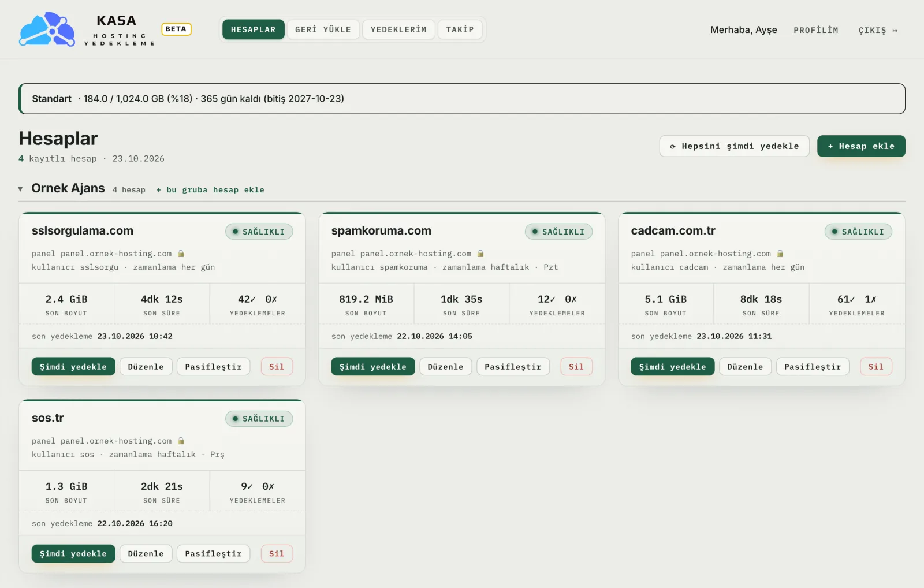Click the Sağlıklı status badge on sslsorgulama.com
924x588 pixels.
(x=259, y=232)
